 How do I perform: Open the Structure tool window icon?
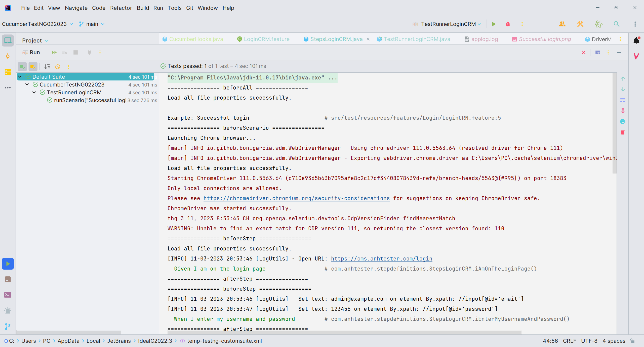pyautogui.click(x=8, y=72)
